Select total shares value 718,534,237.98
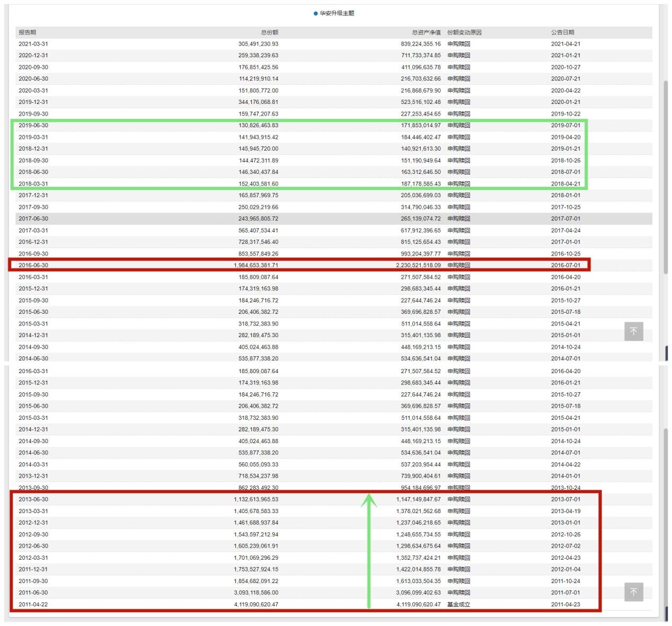 tap(258, 477)
